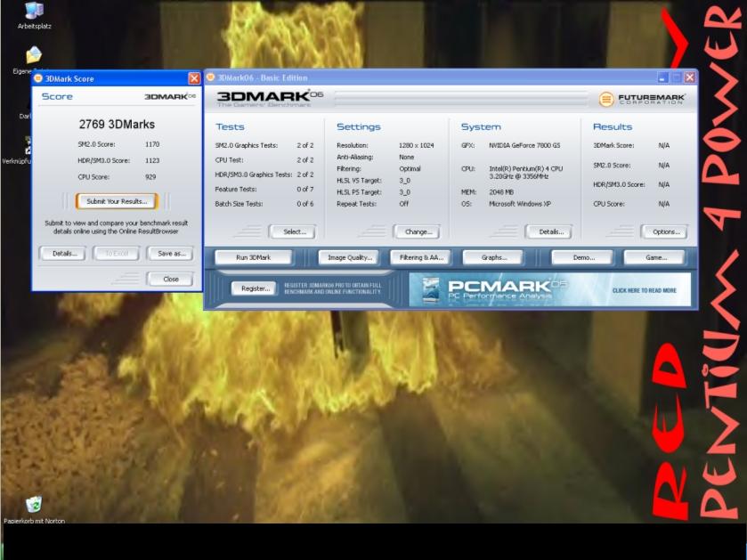Click the 3DMark06 Basic Edition title icon
This screenshot has width=747, height=560.
pyautogui.click(x=211, y=77)
